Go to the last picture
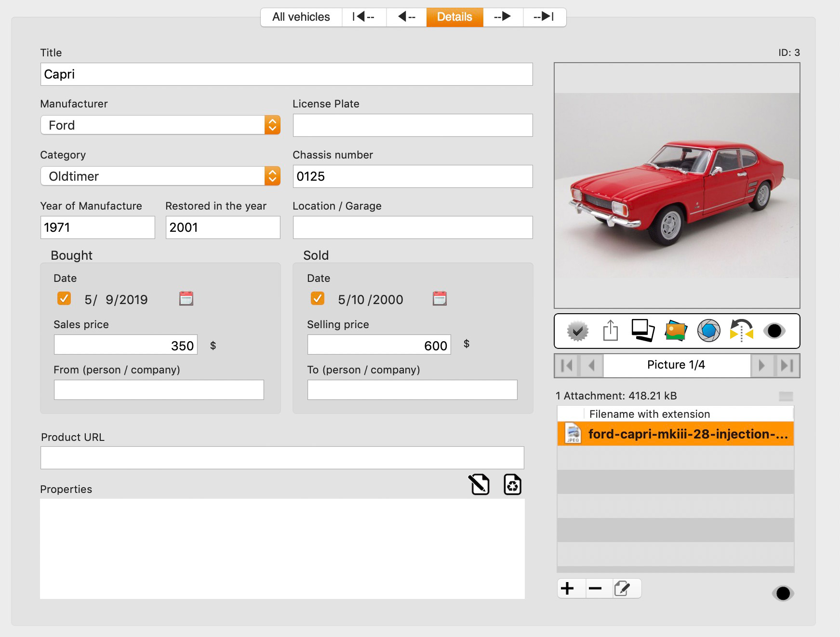The height and width of the screenshot is (637, 840). (x=787, y=365)
